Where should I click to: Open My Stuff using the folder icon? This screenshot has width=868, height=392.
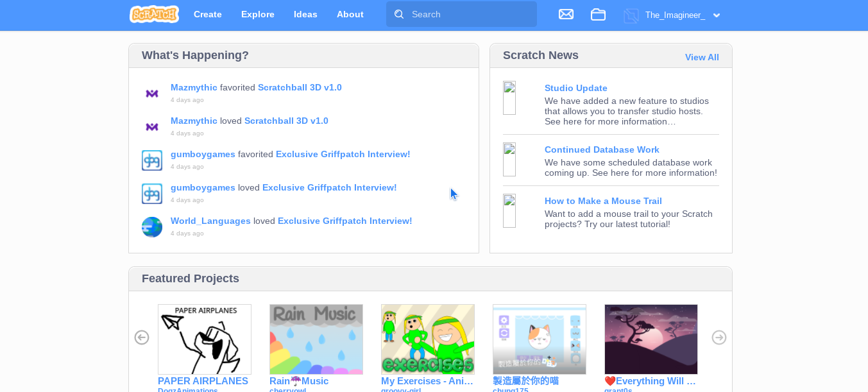point(598,14)
